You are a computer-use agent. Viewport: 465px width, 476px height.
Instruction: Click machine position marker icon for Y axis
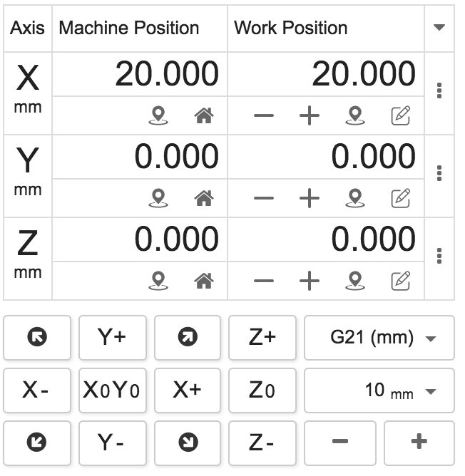pos(158,198)
